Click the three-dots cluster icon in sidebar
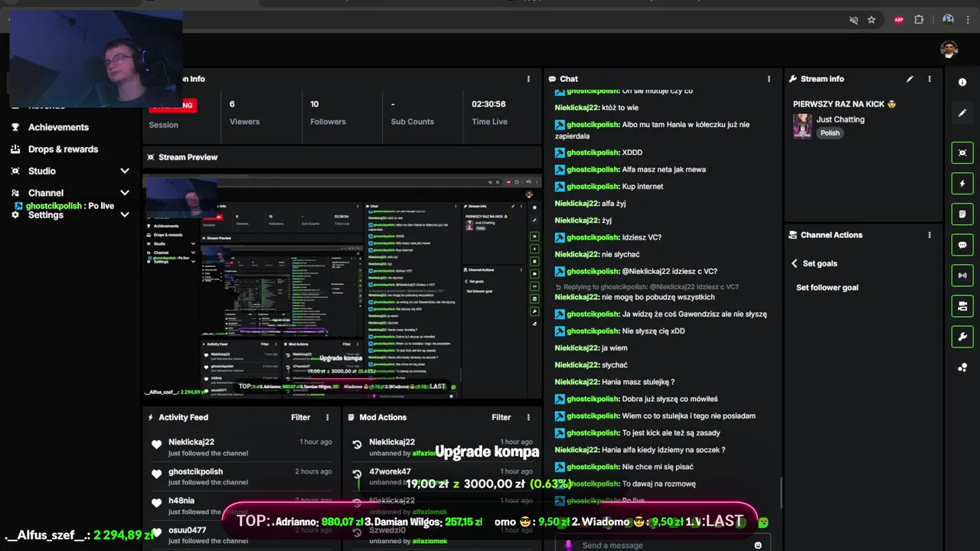Screen dimensions: 980x551 click(x=962, y=368)
